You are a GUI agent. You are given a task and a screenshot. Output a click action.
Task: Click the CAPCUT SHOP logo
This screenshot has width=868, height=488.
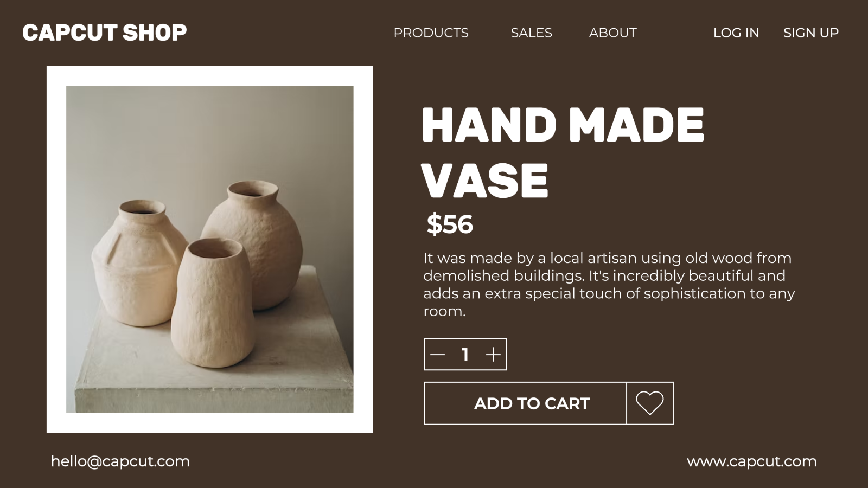coord(105,33)
